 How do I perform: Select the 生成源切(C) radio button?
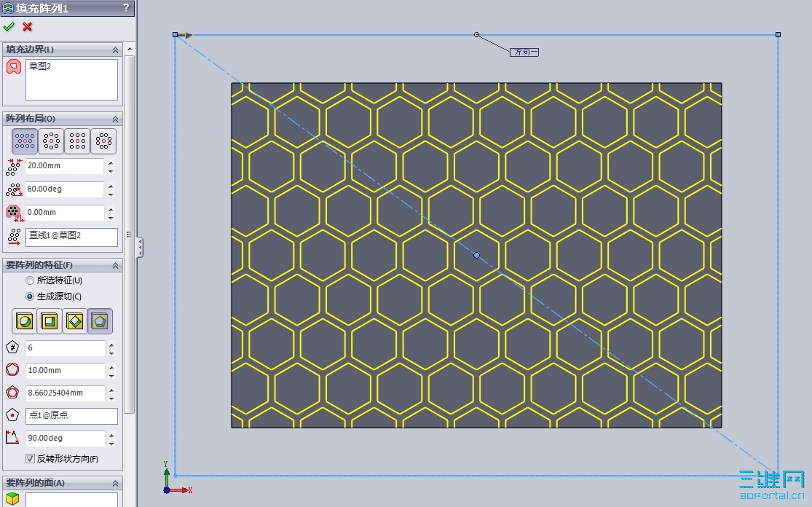[x=30, y=296]
